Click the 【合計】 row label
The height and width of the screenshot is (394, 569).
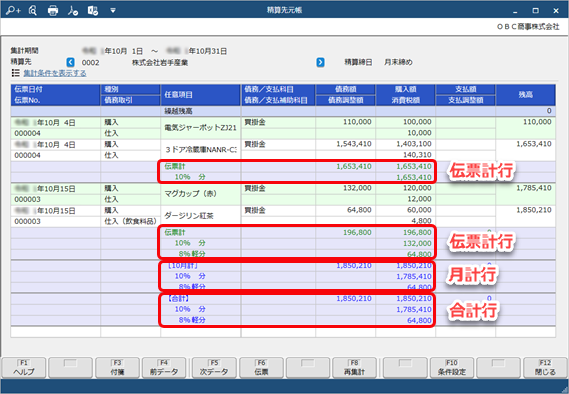point(178,299)
